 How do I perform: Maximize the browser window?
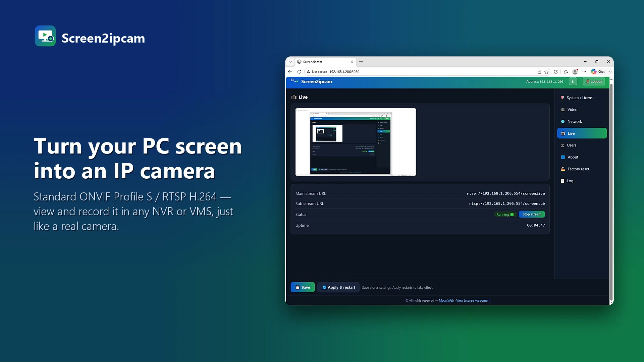coord(597,62)
